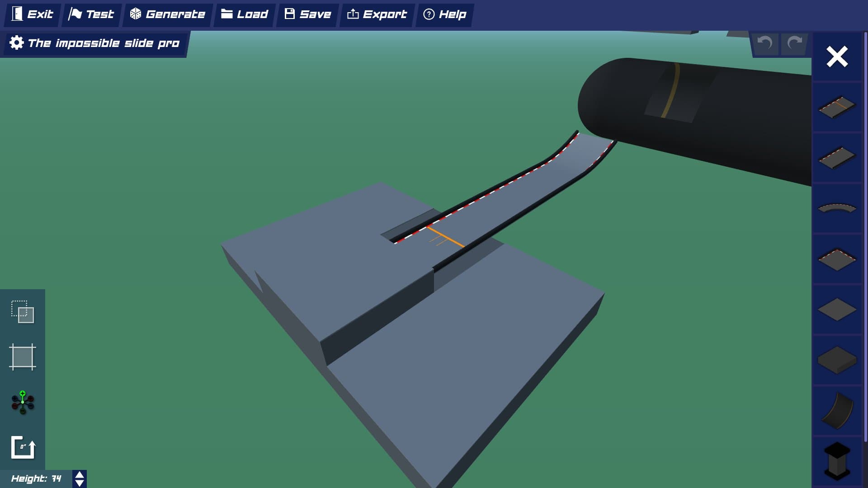Choose the curved road arc piece
Screen dimensions: 868x488
pos(837,208)
